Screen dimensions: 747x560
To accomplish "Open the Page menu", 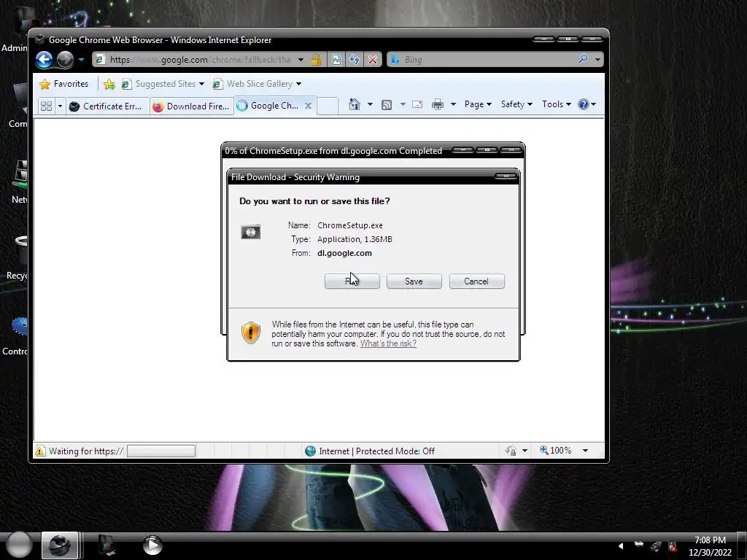I will [478, 104].
